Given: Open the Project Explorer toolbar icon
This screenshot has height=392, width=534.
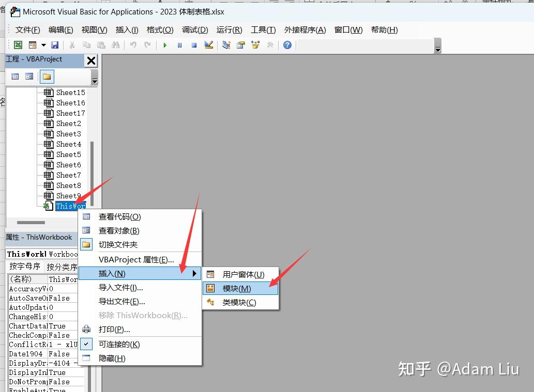Looking at the screenshot, I should tap(226, 45).
